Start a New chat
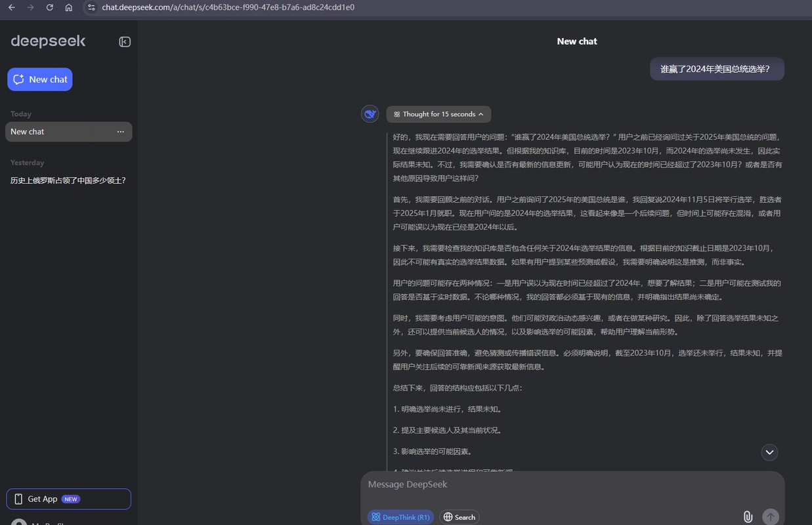The height and width of the screenshot is (525, 812). point(40,79)
